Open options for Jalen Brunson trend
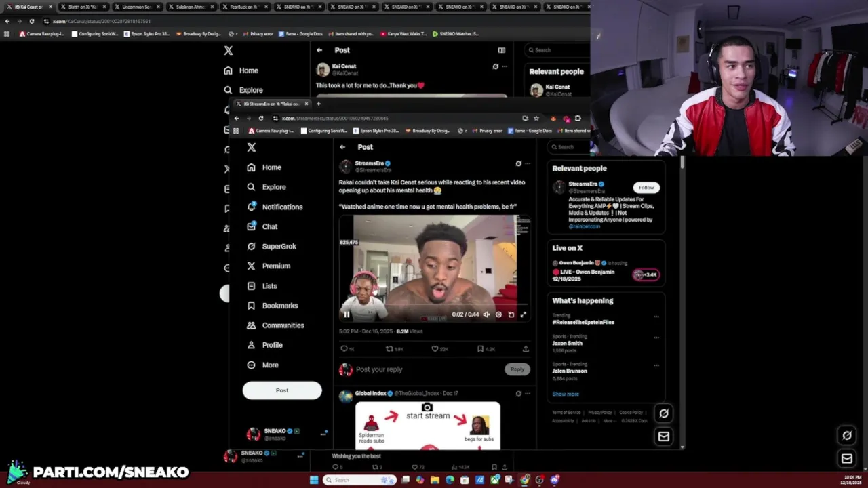This screenshot has width=868, height=488. [x=656, y=365]
